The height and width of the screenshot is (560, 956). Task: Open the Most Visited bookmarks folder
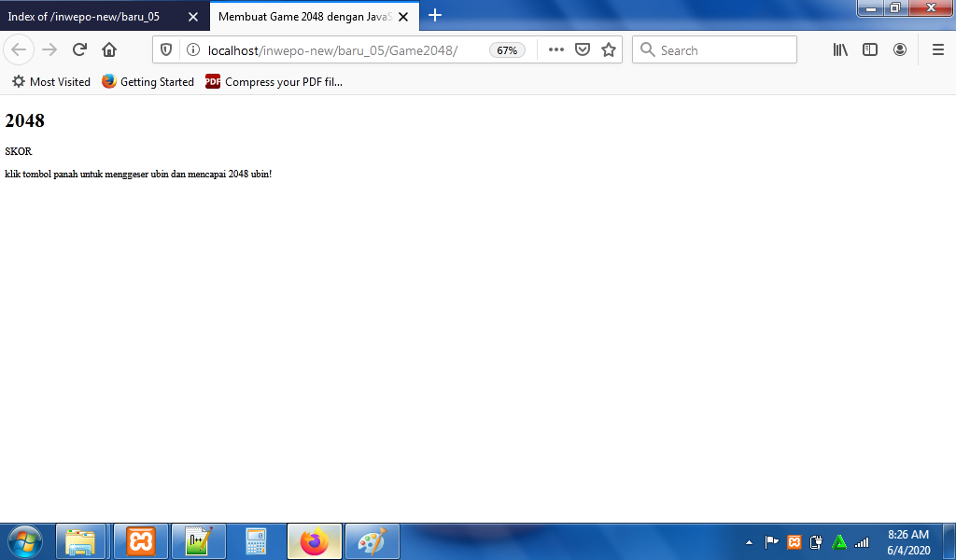click(x=51, y=81)
